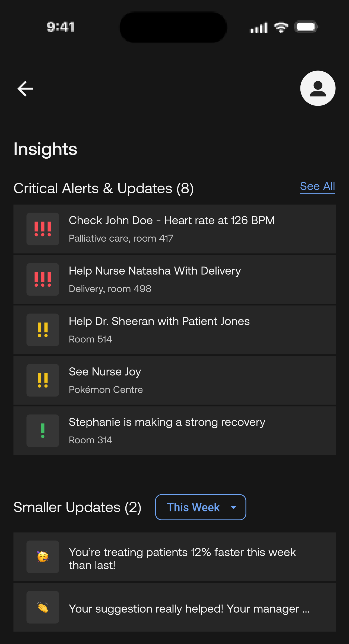This screenshot has height=644, width=349.
Task: Collapse the Smaller Updates time selector
Action: point(200,507)
